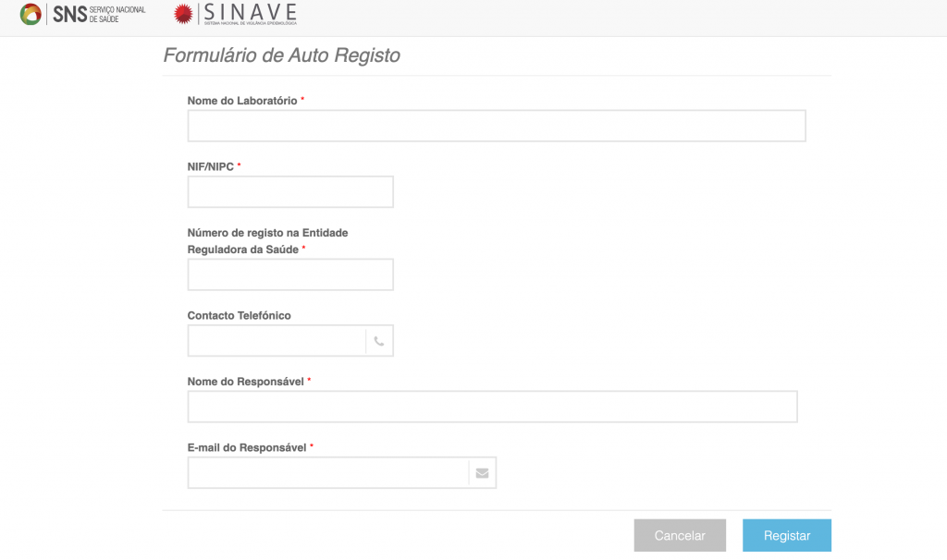Click the envelope icon in E-mail field
Viewport: 947px width, 560px height.
coord(482,472)
